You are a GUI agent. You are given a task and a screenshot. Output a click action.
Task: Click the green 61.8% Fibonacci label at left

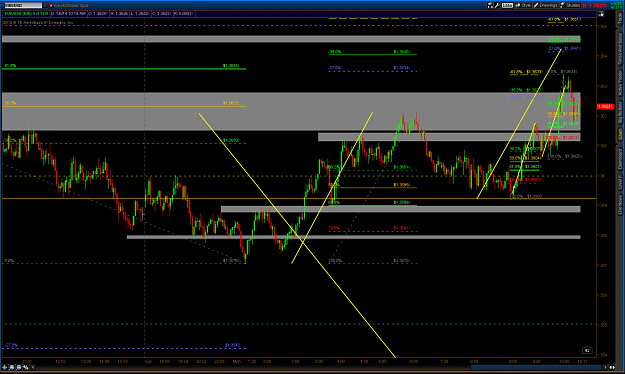(x=10, y=65)
